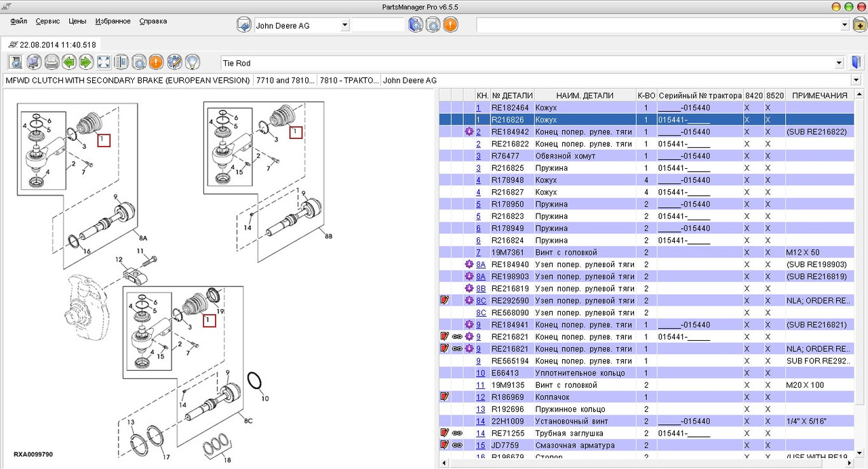Click the chain link icon in JD7759 row
This screenshot has width=868, height=469.
point(457,445)
